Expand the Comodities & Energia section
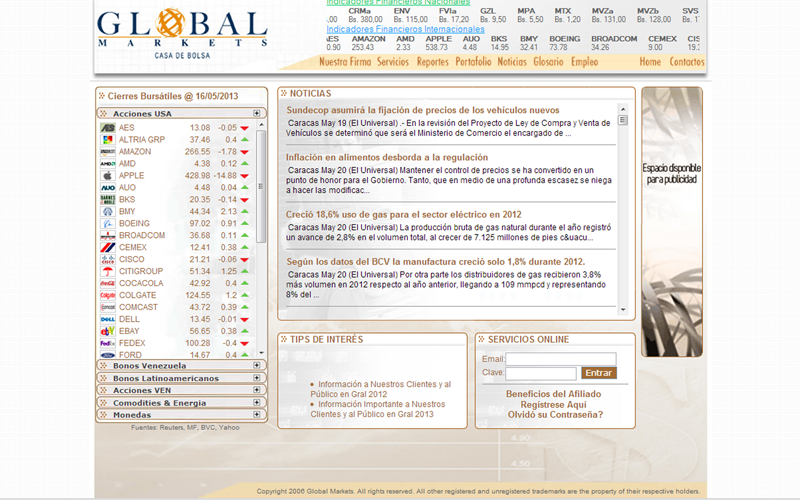 click(x=257, y=402)
